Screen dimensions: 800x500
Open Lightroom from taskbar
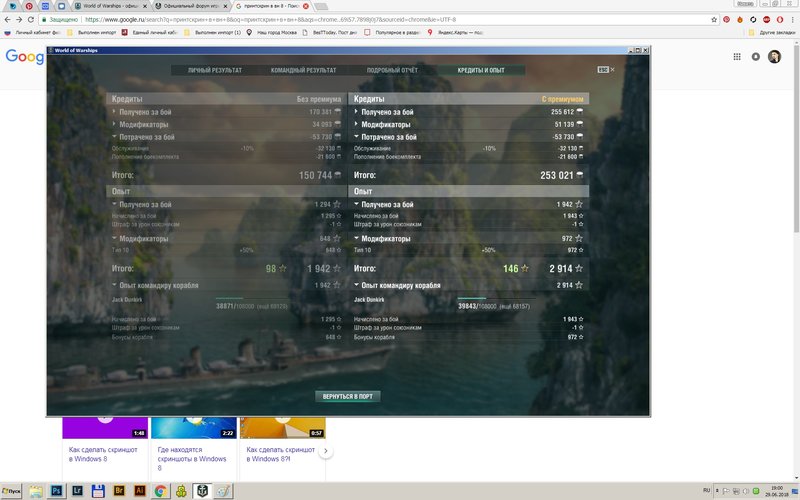77,491
